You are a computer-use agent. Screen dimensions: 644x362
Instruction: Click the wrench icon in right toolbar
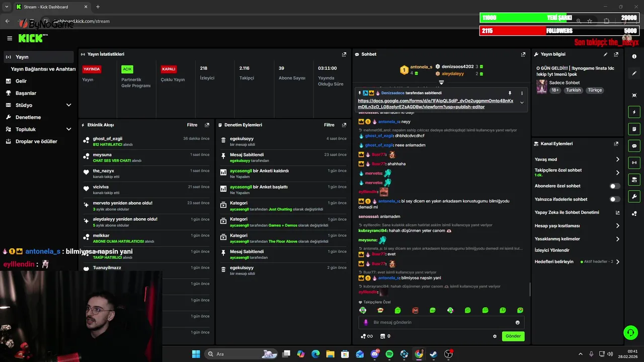[x=634, y=196]
